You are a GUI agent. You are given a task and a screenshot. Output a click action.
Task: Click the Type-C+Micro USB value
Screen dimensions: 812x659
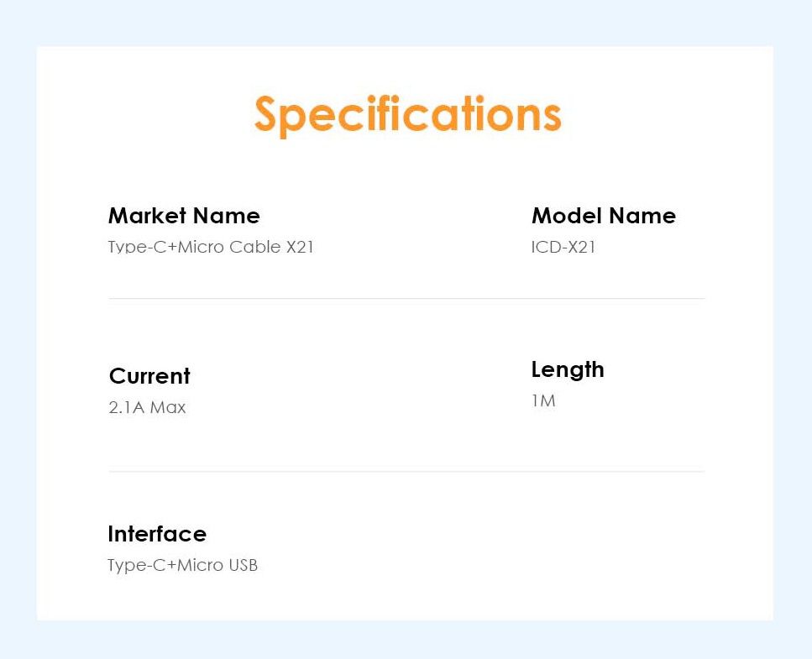(x=182, y=565)
